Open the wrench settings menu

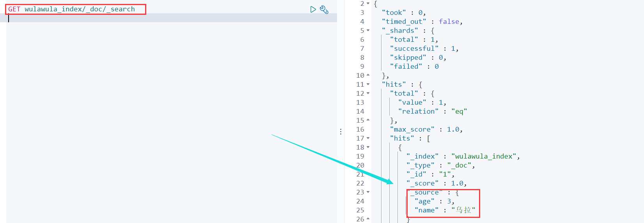pyautogui.click(x=324, y=9)
